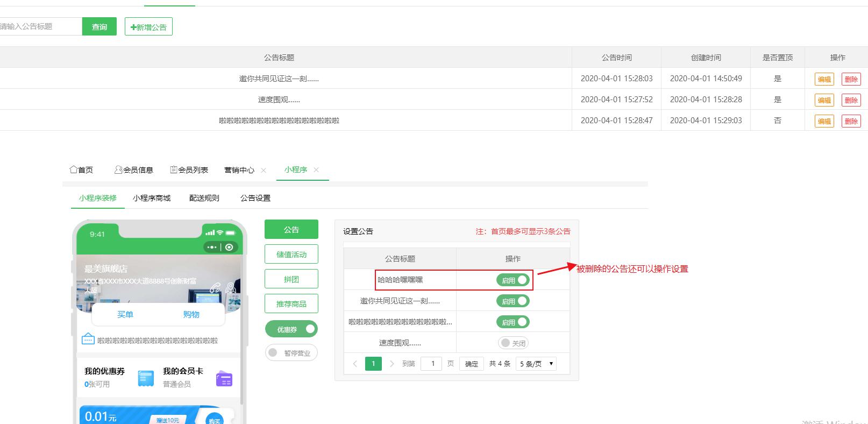
Task: Click the purple membership card icon
Action: [x=224, y=378]
